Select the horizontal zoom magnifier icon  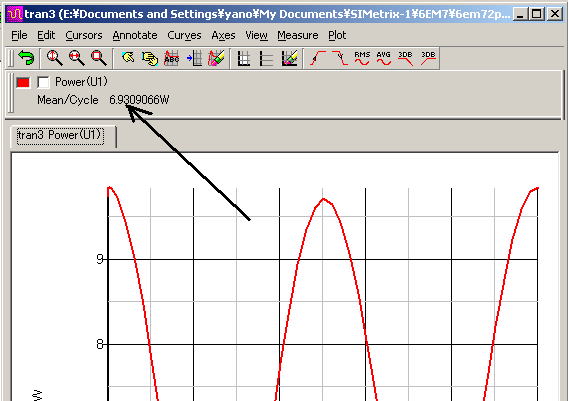click(76, 58)
